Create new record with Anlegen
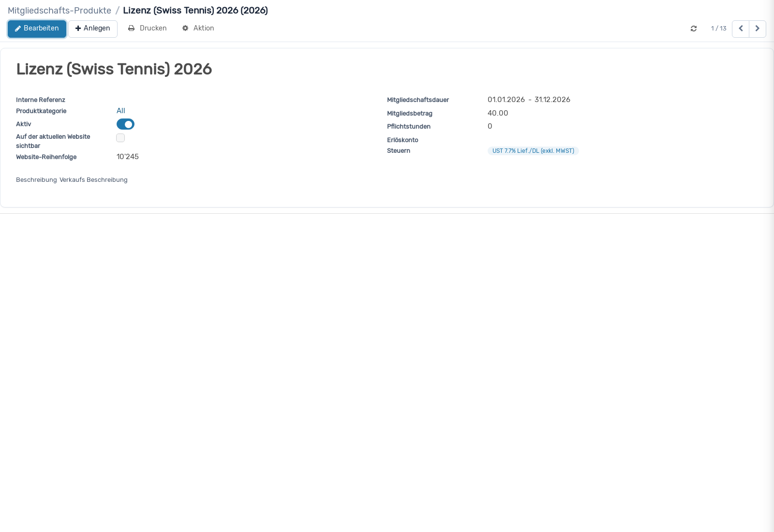Viewport: 774px width, 532px height. (x=93, y=29)
